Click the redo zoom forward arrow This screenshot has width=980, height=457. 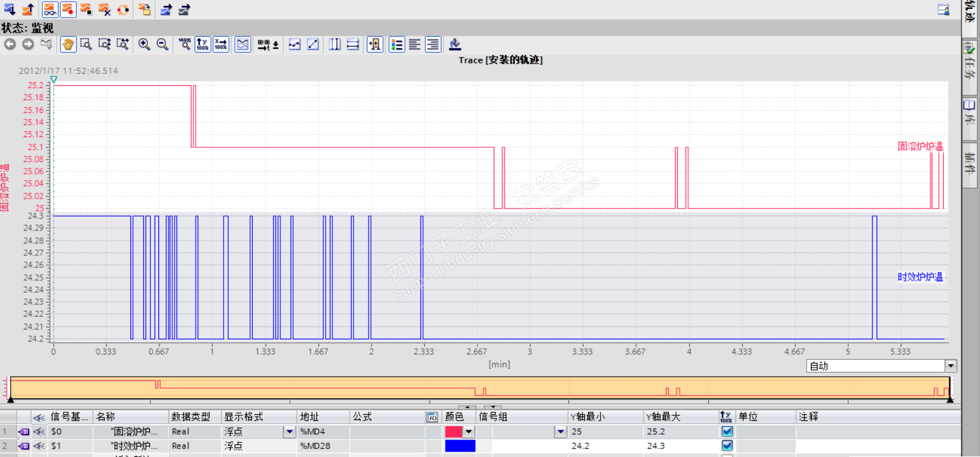tap(28, 44)
